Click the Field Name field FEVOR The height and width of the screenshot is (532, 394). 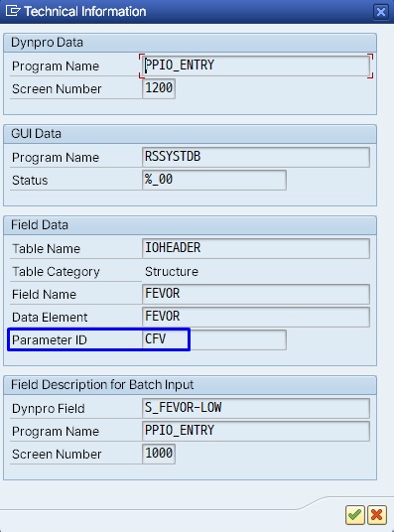pyautogui.click(x=256, y=294)
